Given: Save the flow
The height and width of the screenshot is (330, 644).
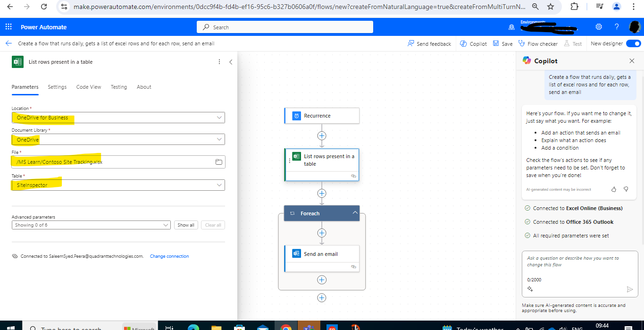Looking at the screenshot, I should [x=503, y=43].
